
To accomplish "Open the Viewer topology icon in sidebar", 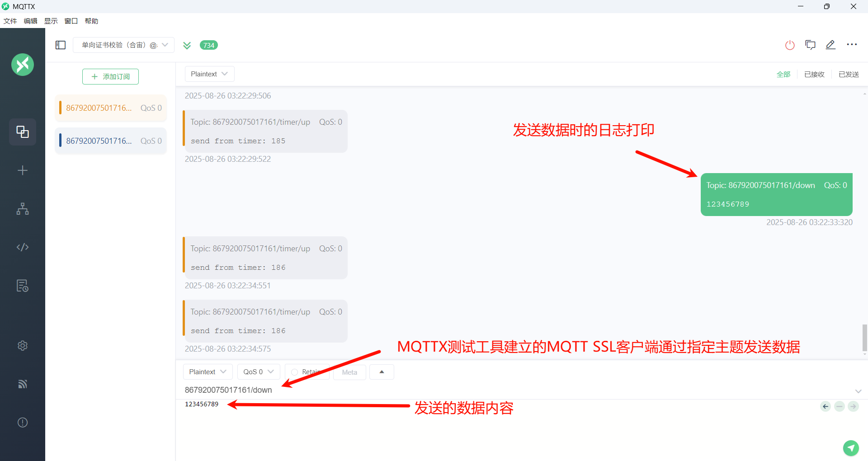I will [x=23, y=209].
